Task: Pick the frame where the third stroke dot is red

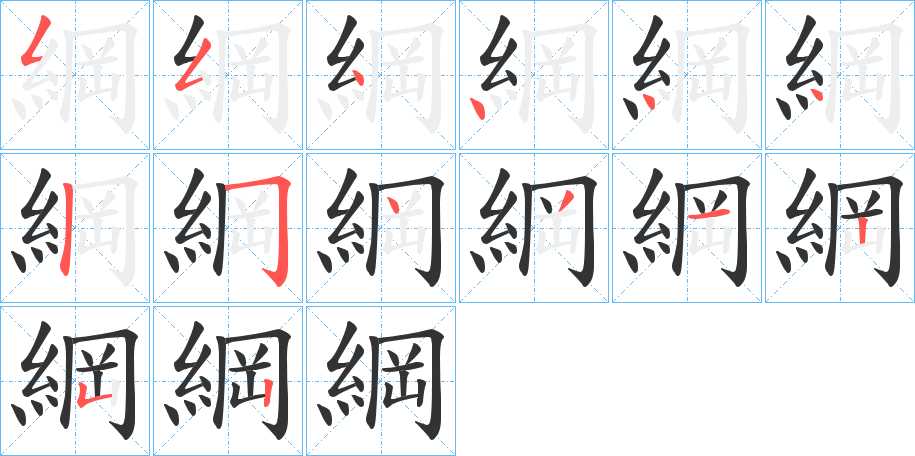Action: (381, 75)
